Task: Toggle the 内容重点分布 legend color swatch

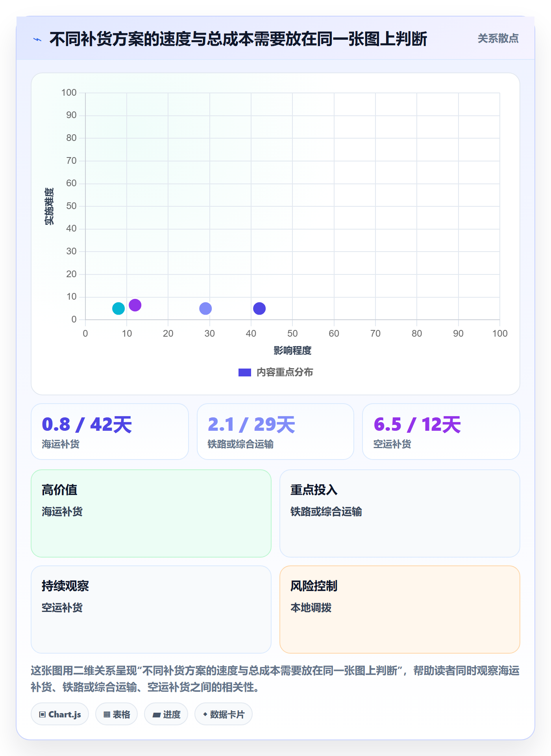Action: (245, 372)
